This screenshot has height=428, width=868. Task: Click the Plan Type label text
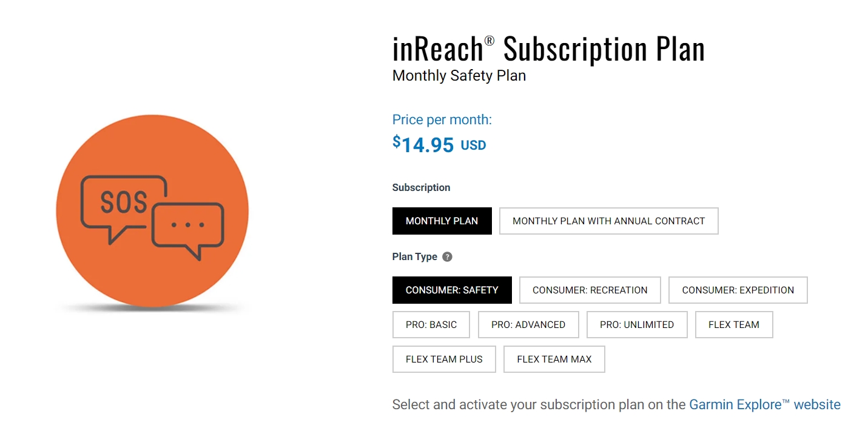coord(415,256)
